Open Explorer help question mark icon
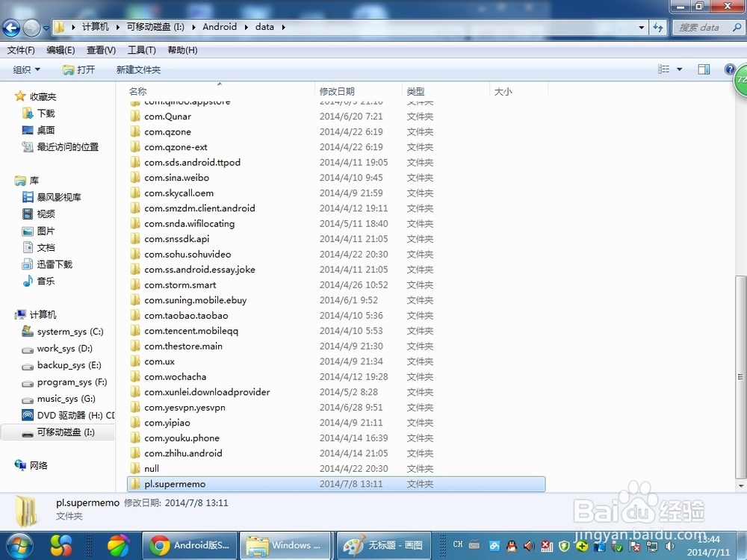 pos(729,69)
